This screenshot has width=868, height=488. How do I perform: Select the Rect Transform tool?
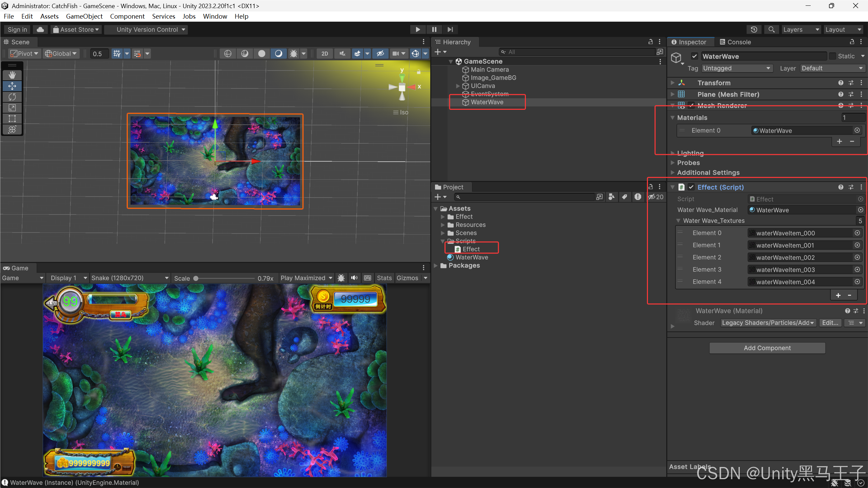tap(12, 119)
